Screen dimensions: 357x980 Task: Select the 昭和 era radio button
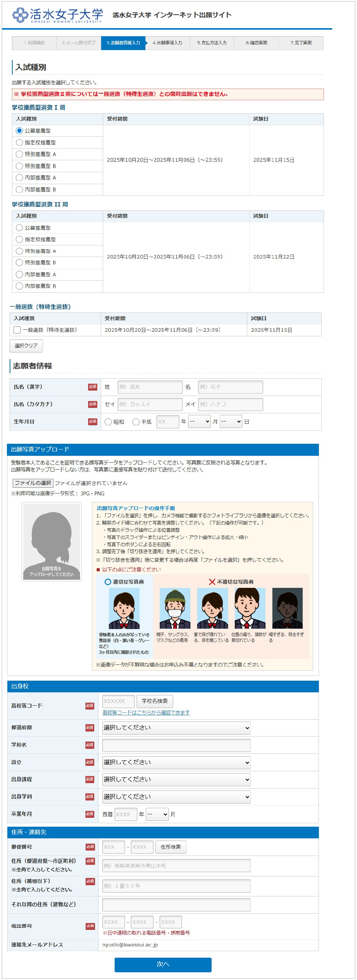tap(108, 422)
